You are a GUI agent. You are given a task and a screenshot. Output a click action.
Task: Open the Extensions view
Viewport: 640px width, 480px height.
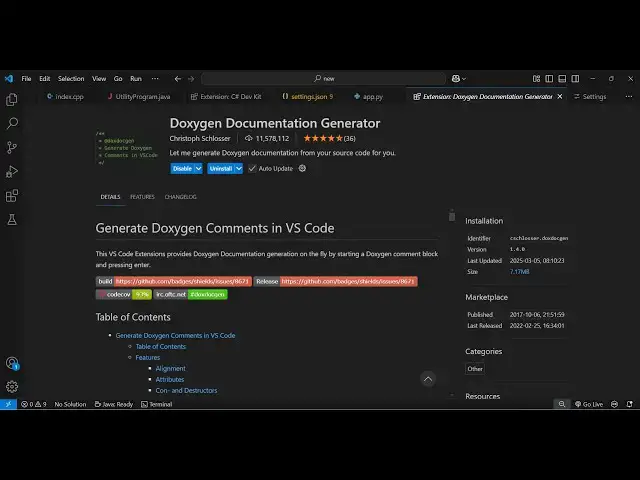click(12, 196)
